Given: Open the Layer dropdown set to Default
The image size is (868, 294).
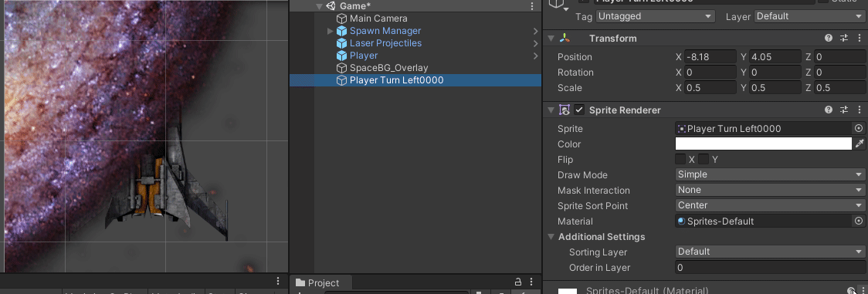Looking at the screenshot, I should pos(809,16).
